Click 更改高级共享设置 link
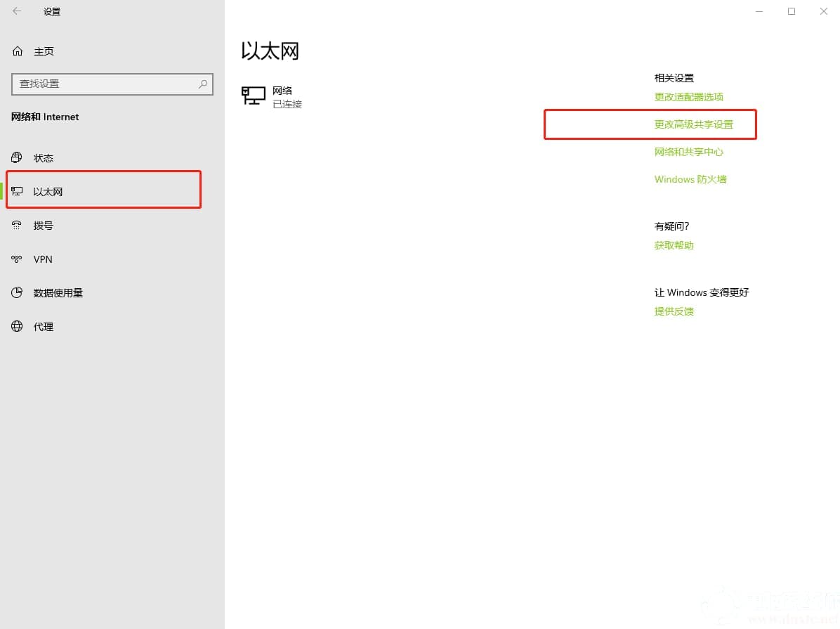This screenshot has width=840, height=629. [x=693, y=124]
